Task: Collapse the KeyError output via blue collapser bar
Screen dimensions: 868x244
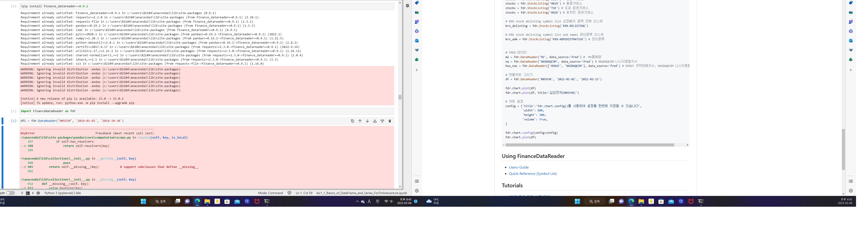Action: [2, 157]
